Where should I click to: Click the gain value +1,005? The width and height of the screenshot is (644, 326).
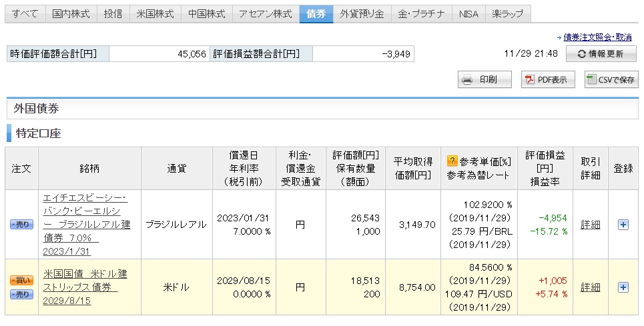coord(553,281)
